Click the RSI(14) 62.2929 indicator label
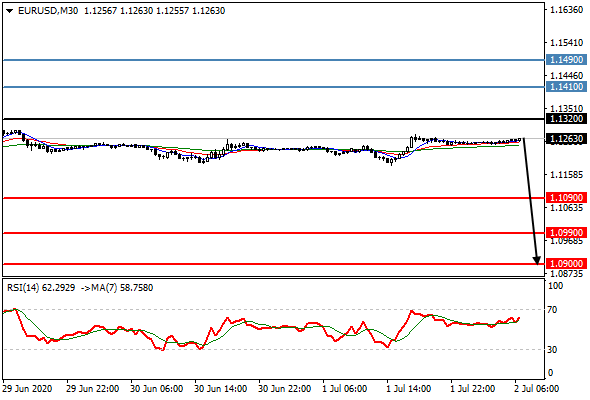Image resolution: width=590 pixels, height=400 pixels. (x=41, y=288)
